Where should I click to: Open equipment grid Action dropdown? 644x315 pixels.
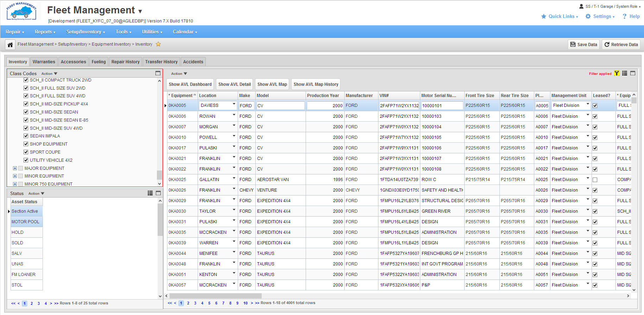coord(179,74)
